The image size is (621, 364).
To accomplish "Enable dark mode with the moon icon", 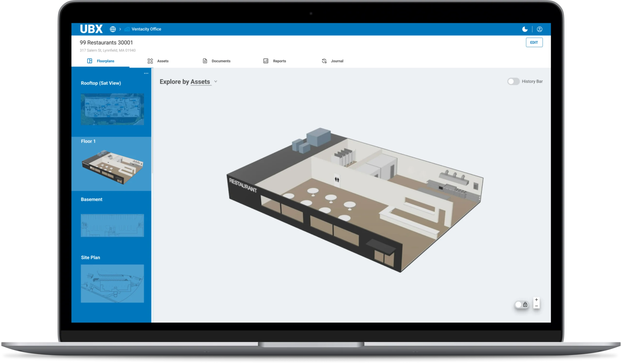I will (525, 29).
